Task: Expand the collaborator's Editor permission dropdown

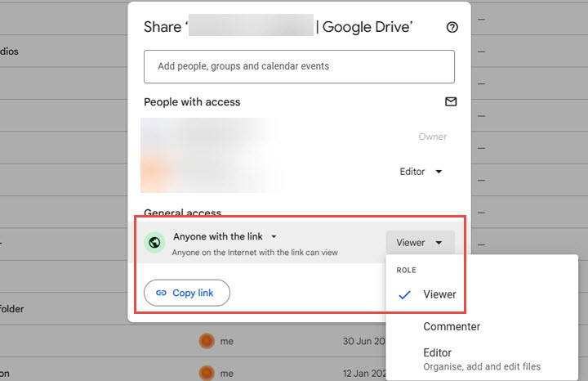Action: [421, 172]
